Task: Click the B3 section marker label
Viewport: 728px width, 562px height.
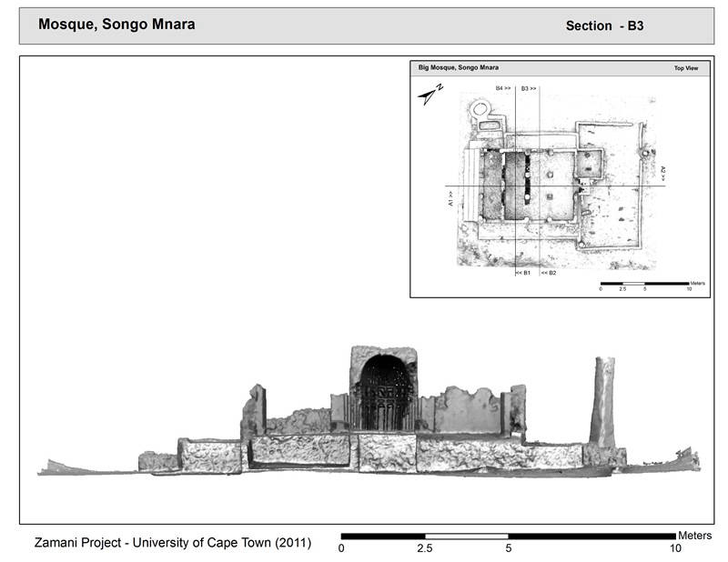Action: pyautogui.click(x=529, y=88)
